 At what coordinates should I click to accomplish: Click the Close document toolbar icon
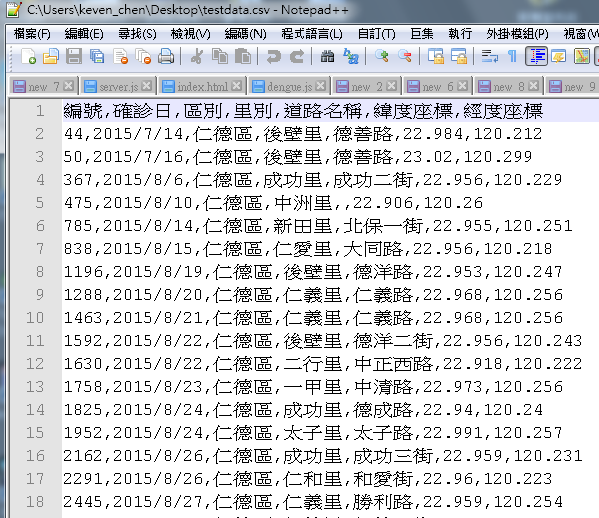pyautogui.click(x=121, y=57)
